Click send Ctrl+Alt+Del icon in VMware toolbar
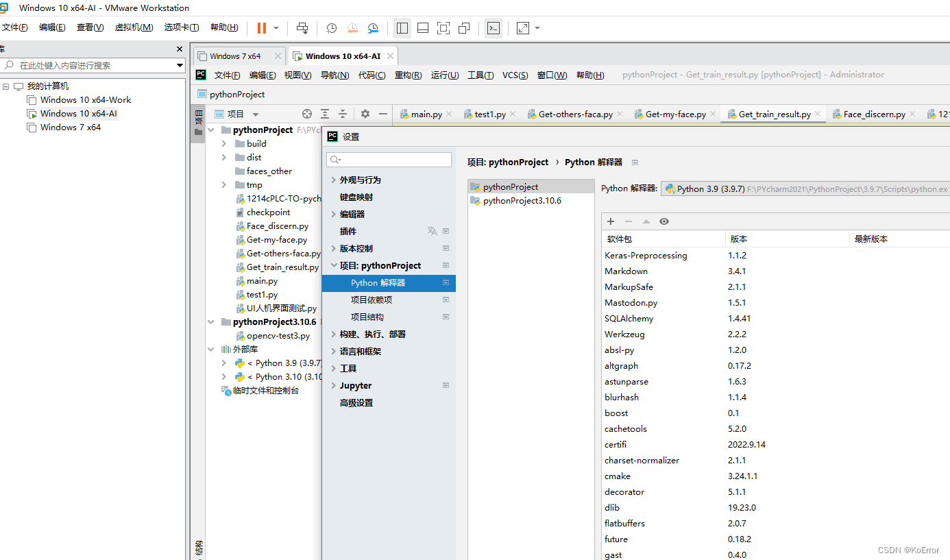This screenshot has width=950, height=560. click(302, 28)
